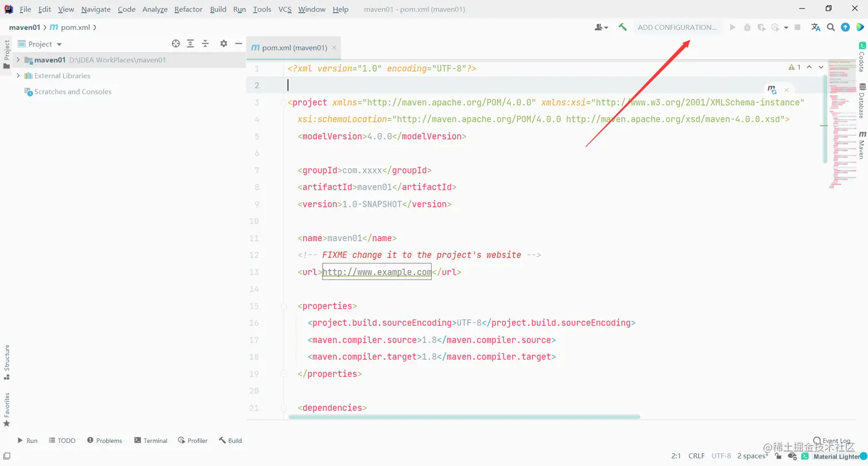Open the Navigate menu

coord(96,9)
